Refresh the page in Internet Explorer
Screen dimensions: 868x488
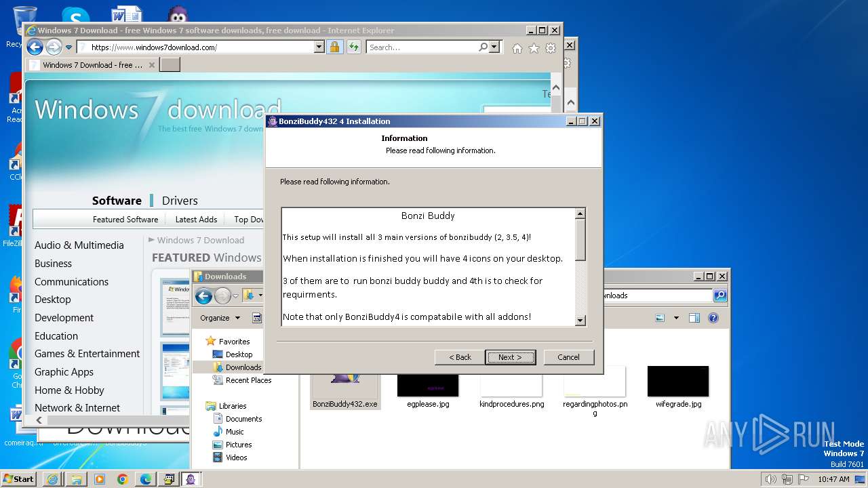[353, 47]
